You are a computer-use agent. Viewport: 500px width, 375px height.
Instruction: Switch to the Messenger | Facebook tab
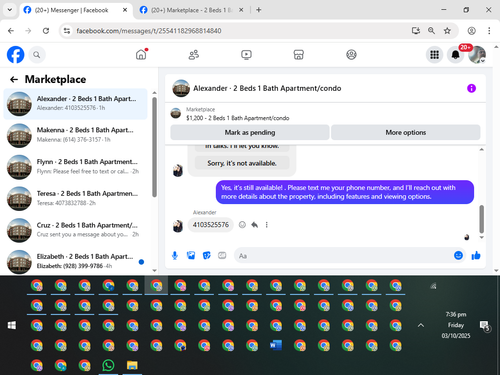click(71, 10)
